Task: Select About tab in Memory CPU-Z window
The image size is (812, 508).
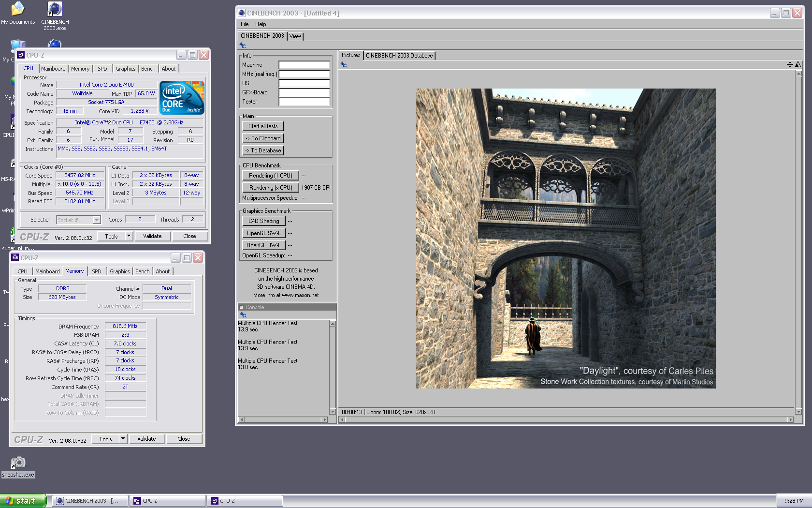Action: click(x=162, y=271)
